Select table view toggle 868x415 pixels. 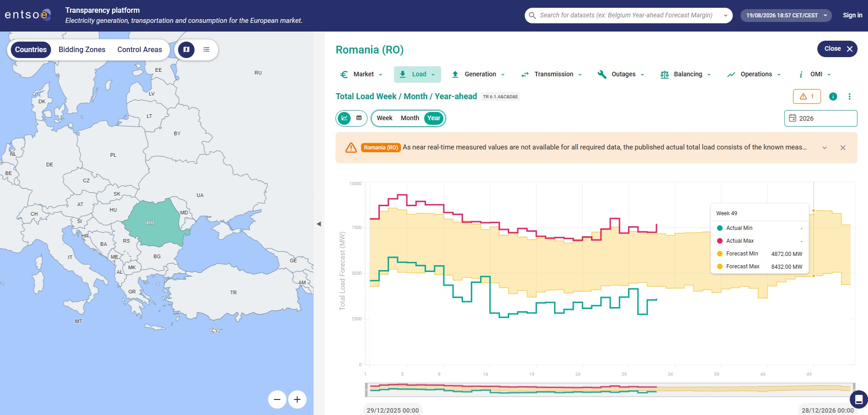[x=359, y=118]
